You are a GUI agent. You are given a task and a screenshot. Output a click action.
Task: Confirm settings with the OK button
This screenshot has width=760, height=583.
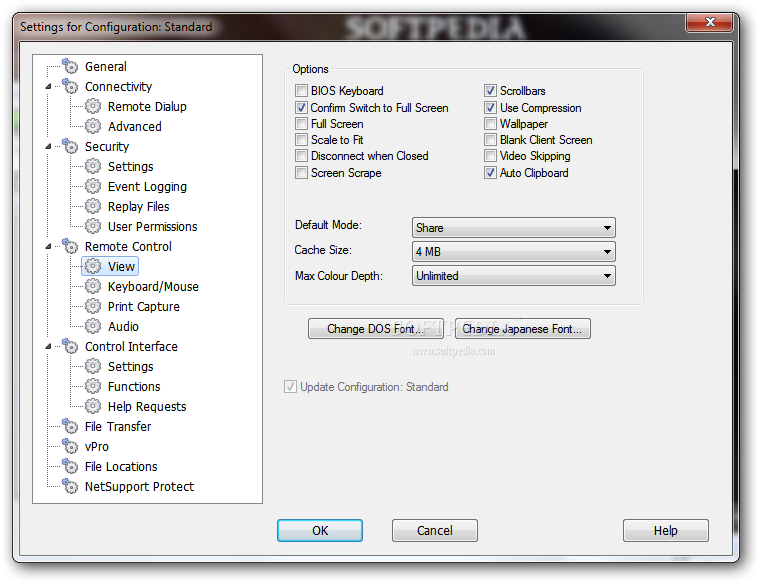320,530
